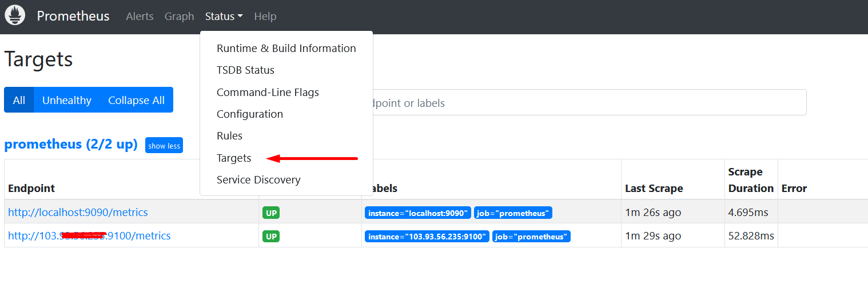Open the localhost:9090 metrics endpoint link

click(78, 213)
